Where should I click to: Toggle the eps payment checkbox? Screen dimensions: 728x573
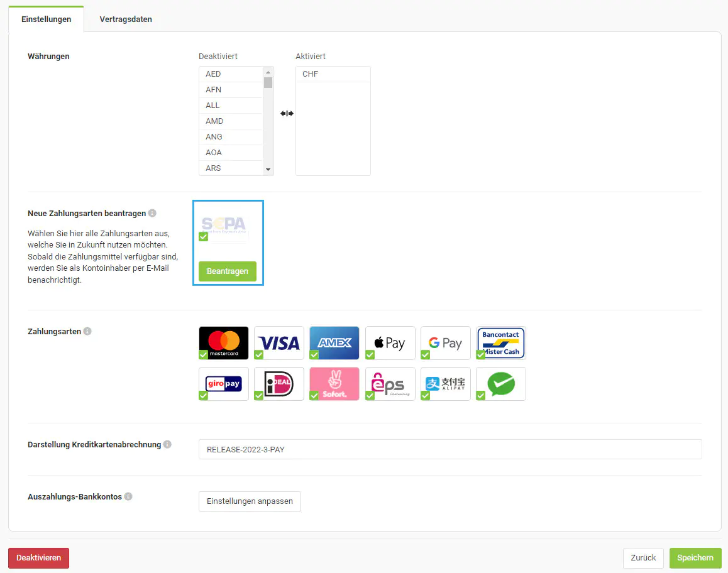coord(370,396)
